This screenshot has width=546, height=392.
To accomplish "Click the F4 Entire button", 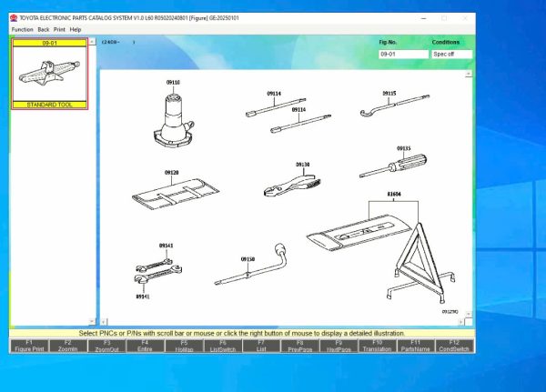I will coord(145,346).
